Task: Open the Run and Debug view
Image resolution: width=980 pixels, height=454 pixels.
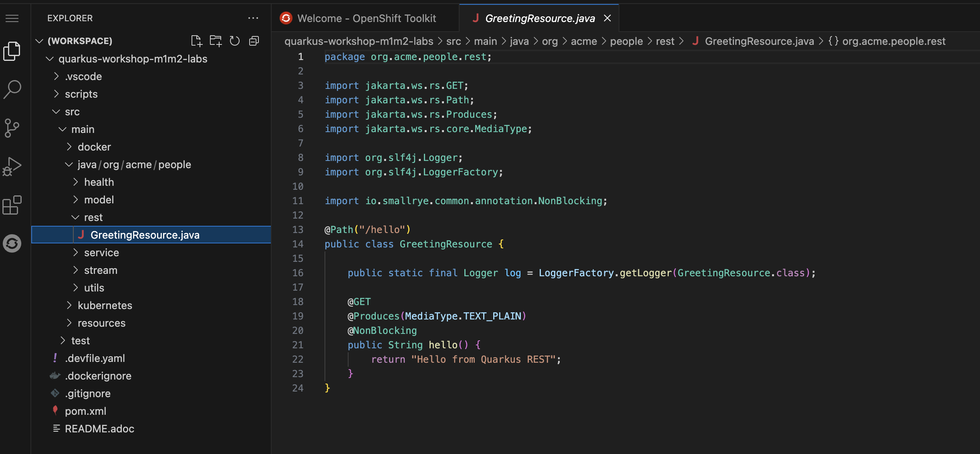Action: 12,166
